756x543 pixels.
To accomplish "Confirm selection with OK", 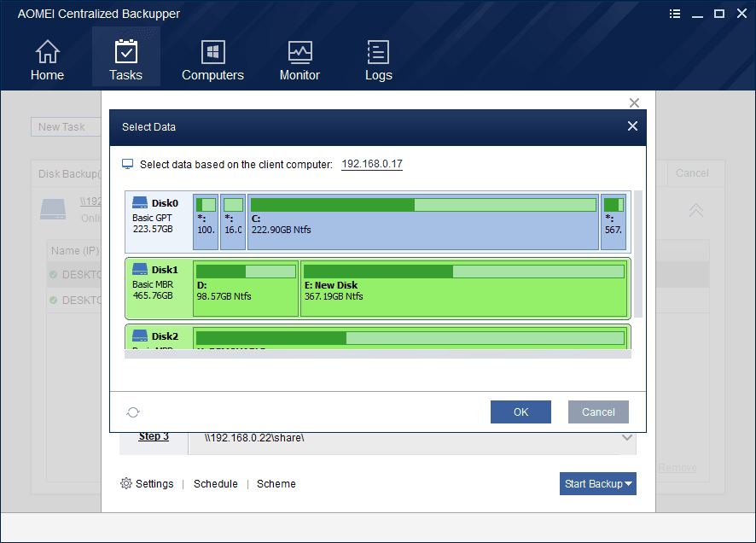I will point(520,412).
